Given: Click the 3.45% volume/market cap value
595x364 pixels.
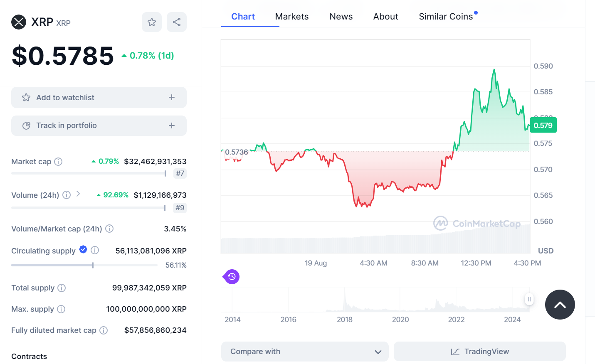Looking at the screenshot, I should (x=175, y=229).
